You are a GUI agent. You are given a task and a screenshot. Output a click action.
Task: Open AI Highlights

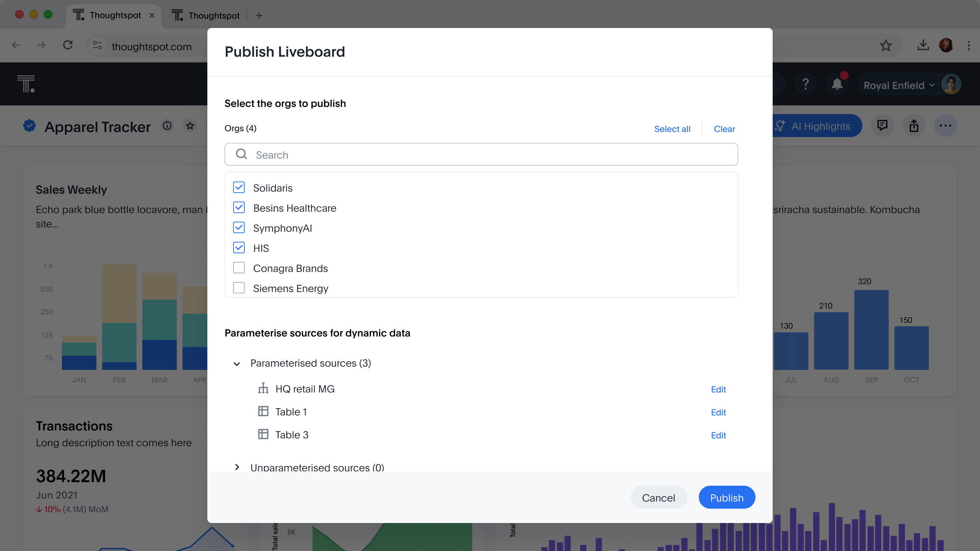pyautogui.click(x=817, y=126)
